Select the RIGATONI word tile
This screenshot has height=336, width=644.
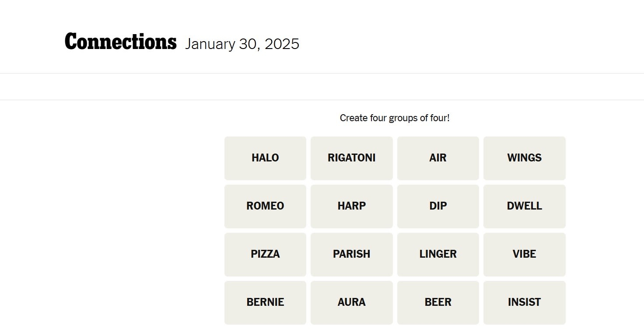[351, 158]
